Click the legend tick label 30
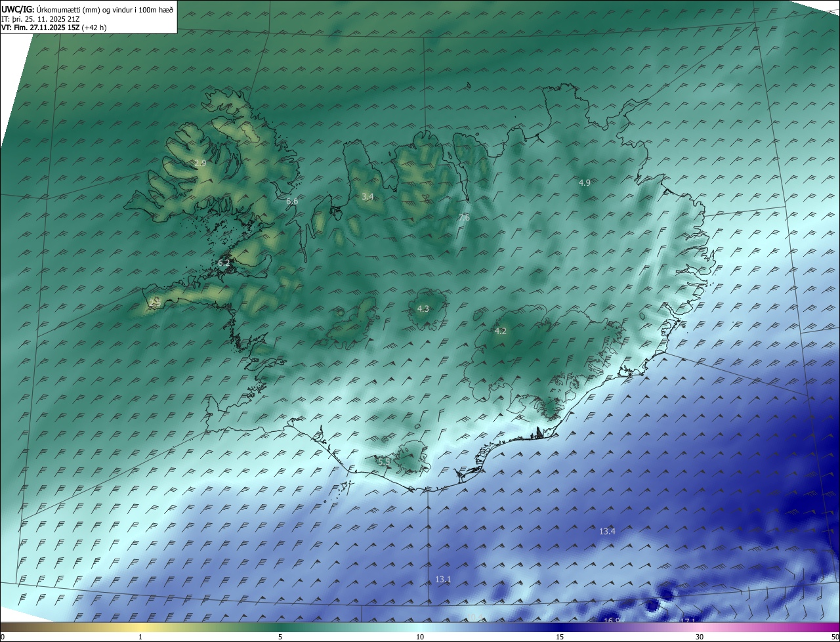The image size is (840, 642). click(700, 637)
